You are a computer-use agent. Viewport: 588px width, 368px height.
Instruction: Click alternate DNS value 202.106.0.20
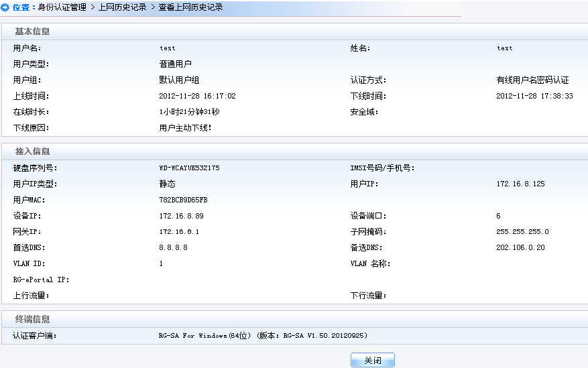pos(520,247)
